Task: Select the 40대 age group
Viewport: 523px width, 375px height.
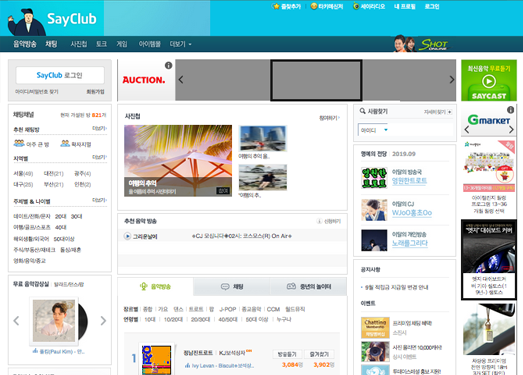Action: point(60,228)
